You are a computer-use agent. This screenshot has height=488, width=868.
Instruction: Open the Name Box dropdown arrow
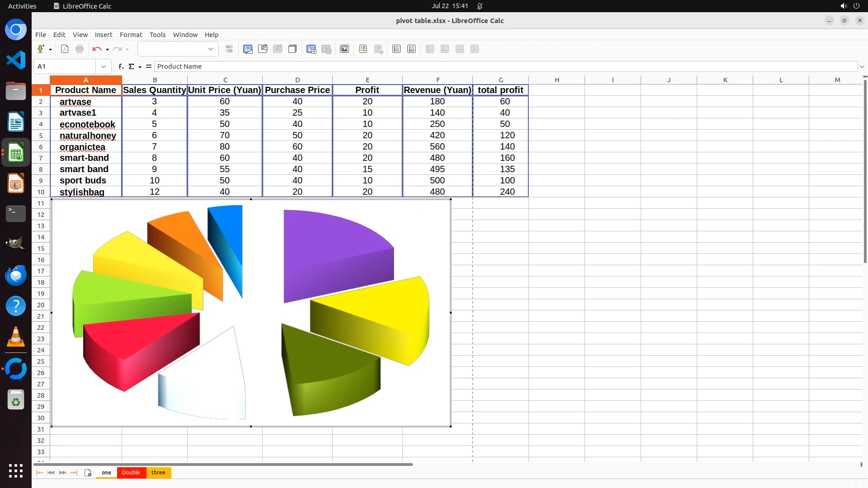coord(104,66)
